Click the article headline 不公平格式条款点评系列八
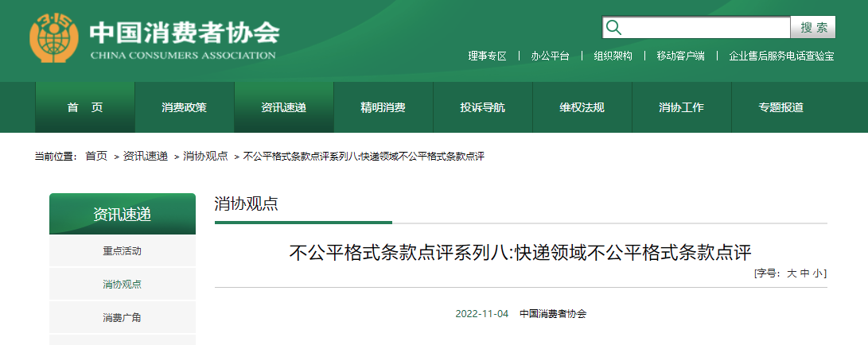 click(x=520, y=253)
